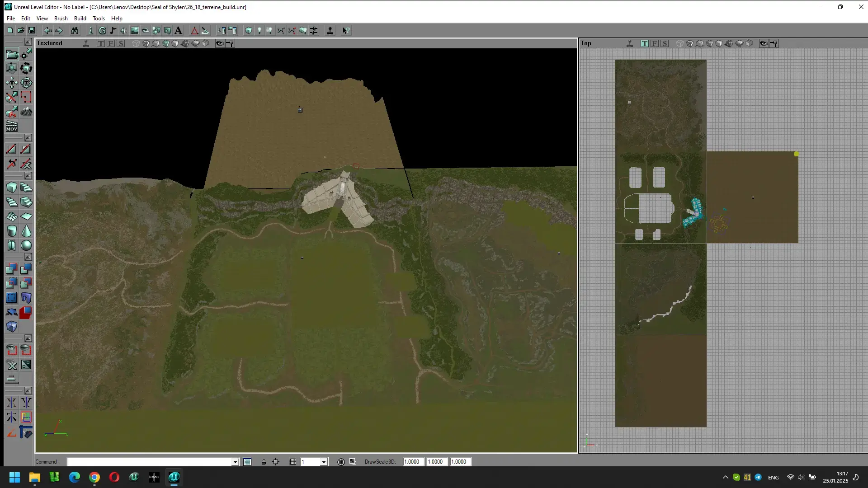Toggle T view button in Top viewport
The image size is (868, 488).
pyautogui.click(x=645, y=43)
